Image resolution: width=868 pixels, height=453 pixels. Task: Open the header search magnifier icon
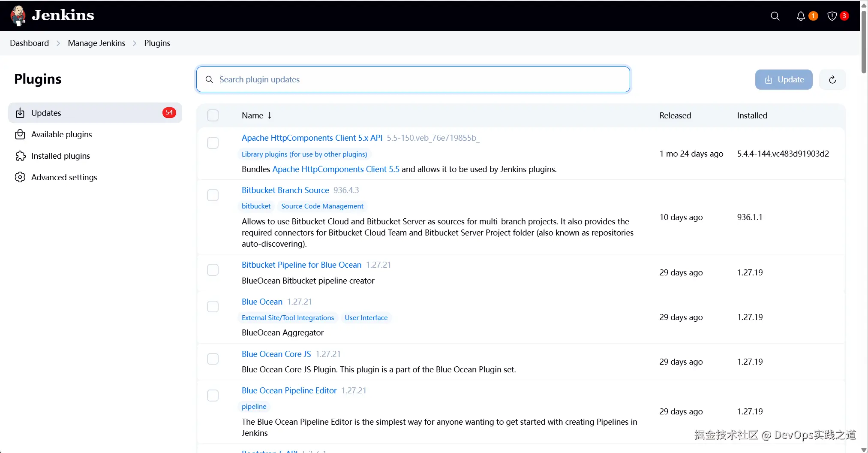(775, 16)
